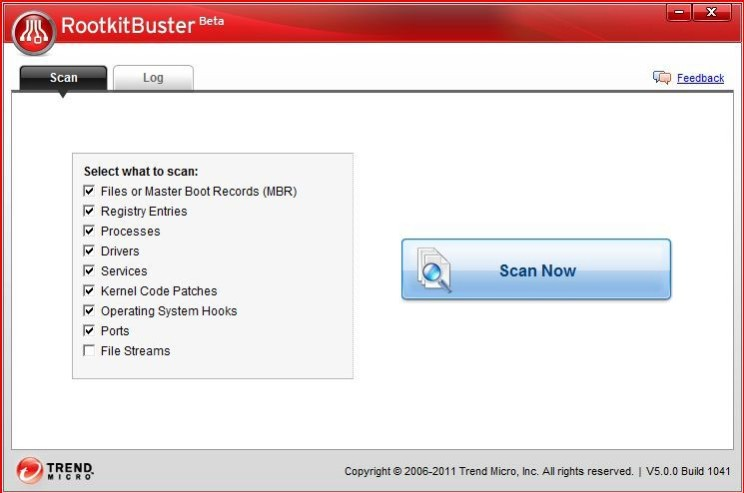Select the Scan tab
The image size is (744, 493).
click(x=63, y=78)
